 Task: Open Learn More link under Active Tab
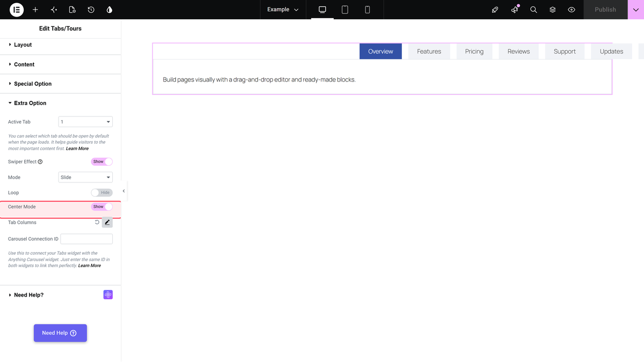tap(77, 149)
